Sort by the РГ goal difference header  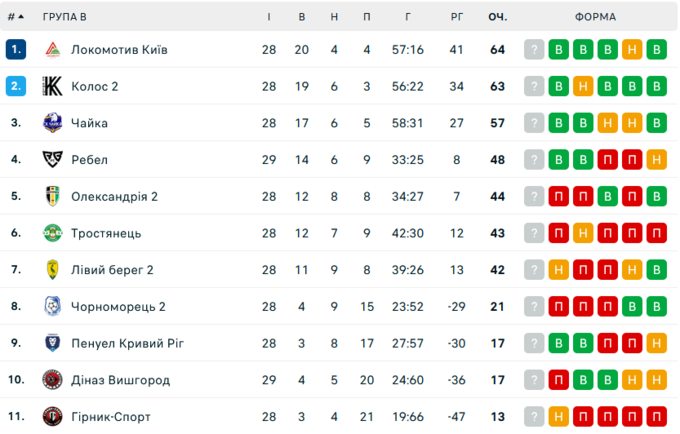pos(457,17)
